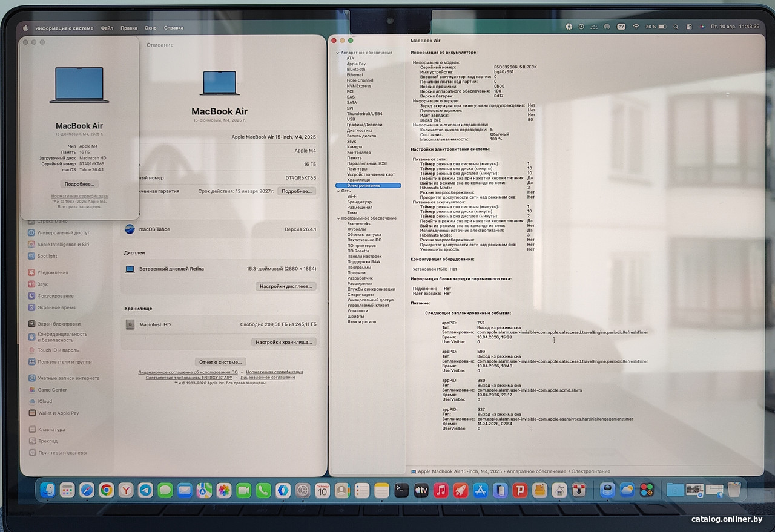Image resolution: width=775 pixels, height=532 pixels.
Task: Open Spotlight search in the menu bar
Action: (x=676, y=27)
